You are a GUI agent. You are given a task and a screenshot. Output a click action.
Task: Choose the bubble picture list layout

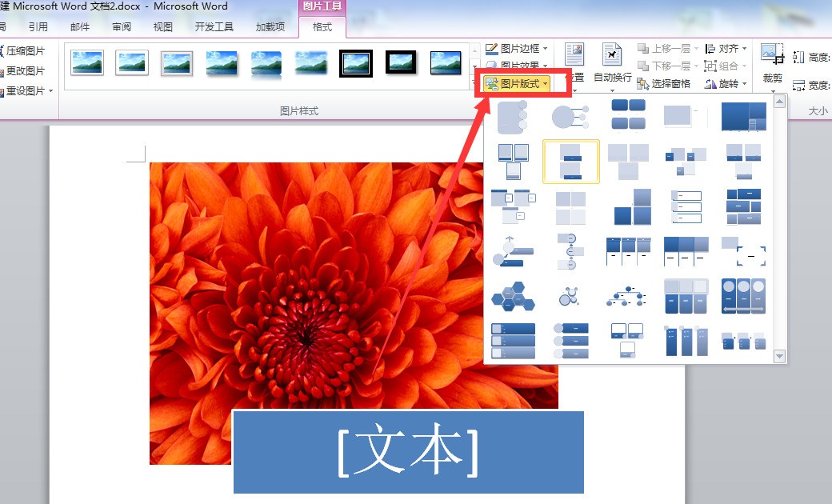click(x=570, y=296)
